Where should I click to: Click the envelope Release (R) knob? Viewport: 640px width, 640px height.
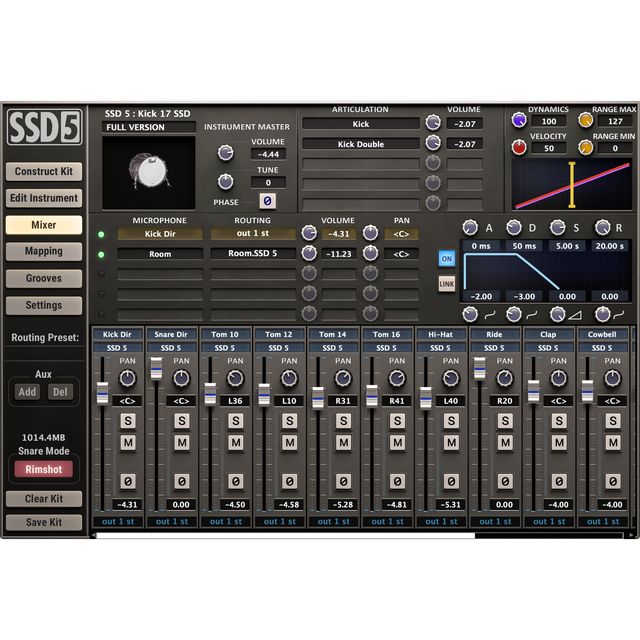[x=602, y=228]
